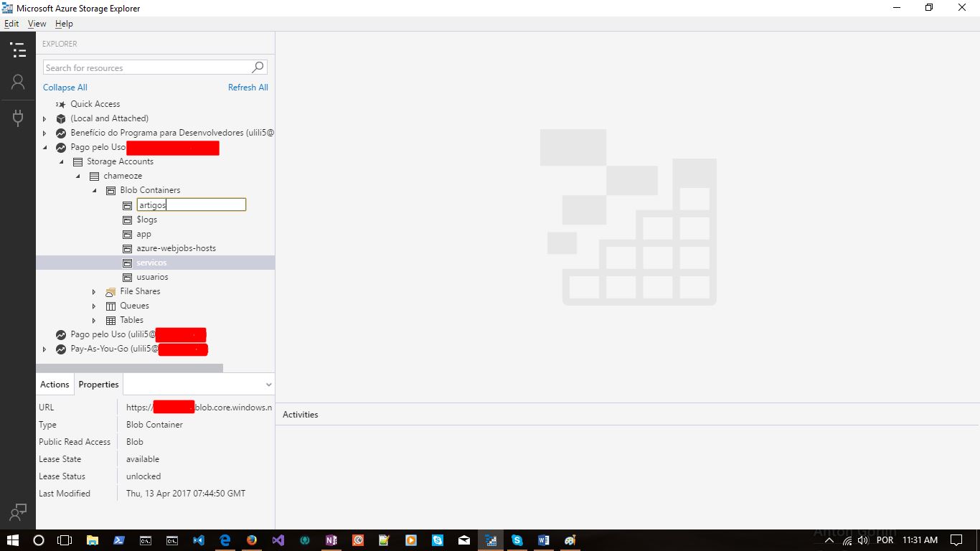Expand the Queues node
This screenshot has height=551, width=980.
[94, 306]
